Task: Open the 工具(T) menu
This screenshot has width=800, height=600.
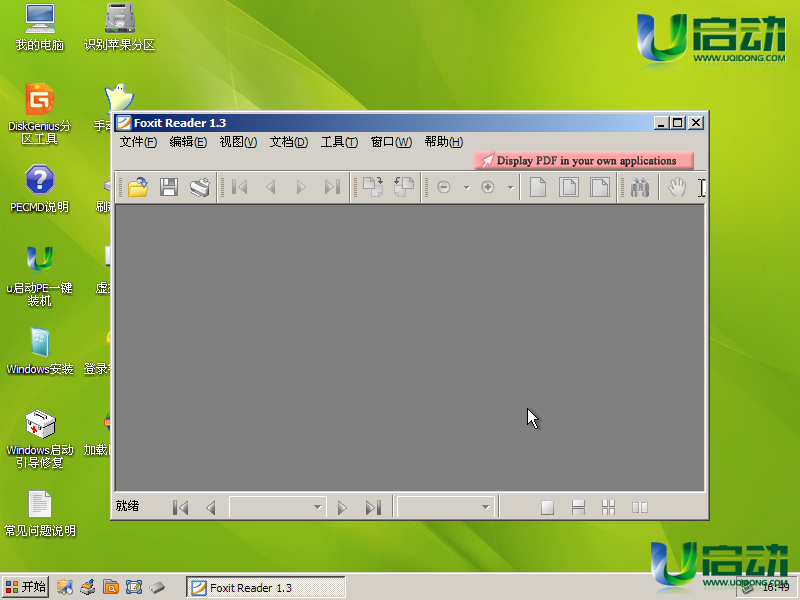Action: (x=339, y=142)
